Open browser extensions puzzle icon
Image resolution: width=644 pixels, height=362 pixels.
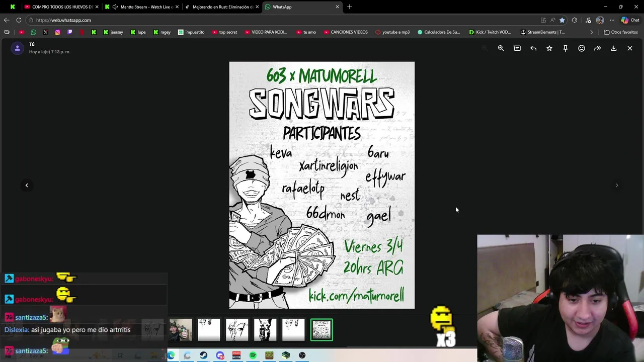pyautogui.click(x=575, y=20)
